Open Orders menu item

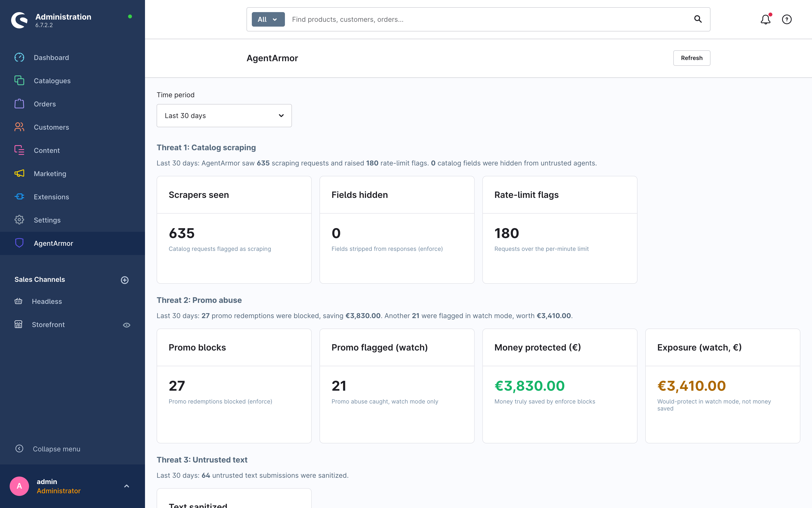pyautogui.click(x=72, y=104)
